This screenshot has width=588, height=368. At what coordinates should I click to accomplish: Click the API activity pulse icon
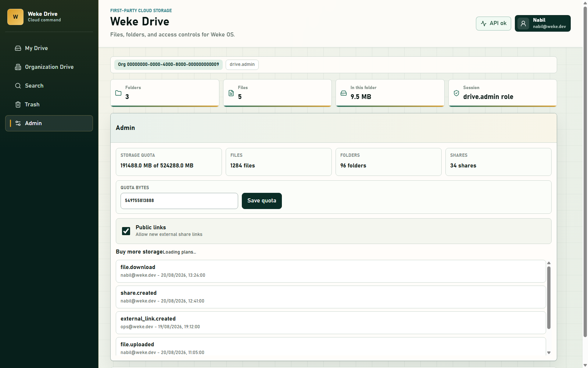click(484, 23)
